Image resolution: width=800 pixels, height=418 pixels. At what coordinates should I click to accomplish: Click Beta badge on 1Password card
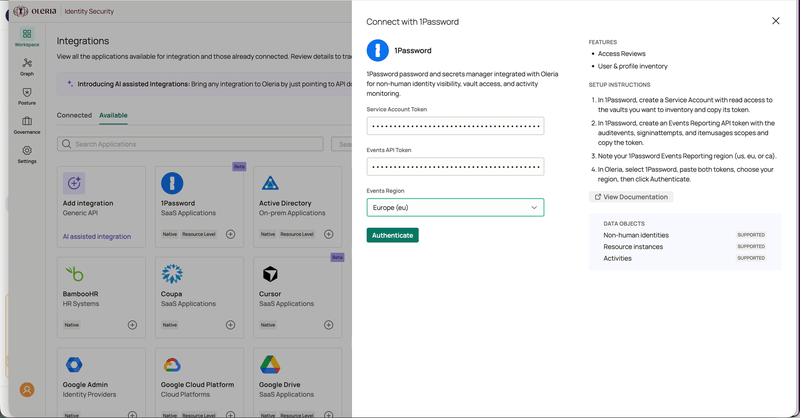pos(239,166)
